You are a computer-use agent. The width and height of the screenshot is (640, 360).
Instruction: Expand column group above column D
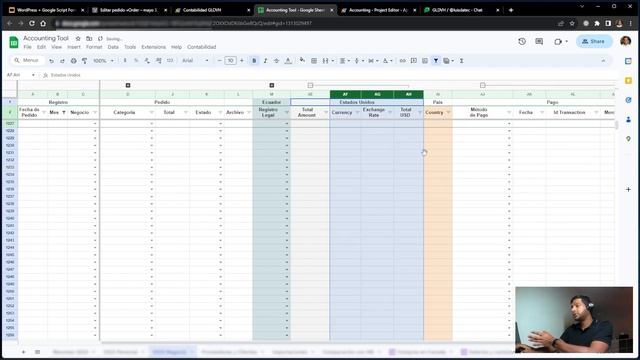click(x=128, y=85)
